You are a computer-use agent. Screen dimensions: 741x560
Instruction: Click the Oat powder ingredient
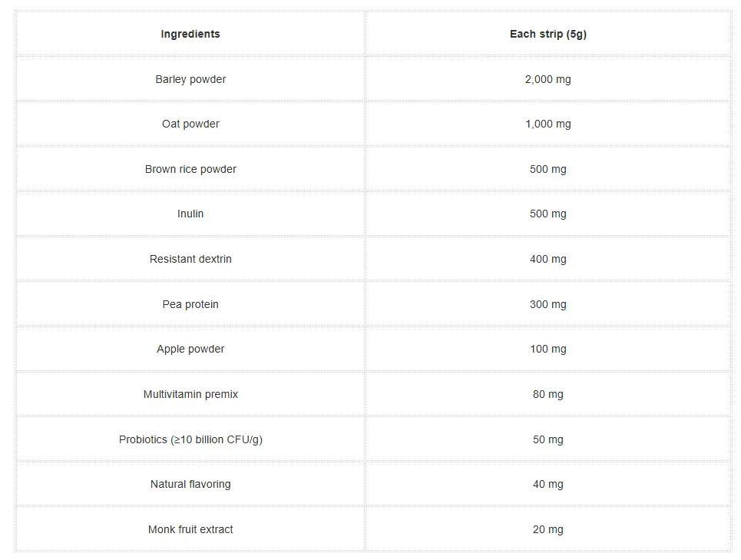click(x=190, y=124)
